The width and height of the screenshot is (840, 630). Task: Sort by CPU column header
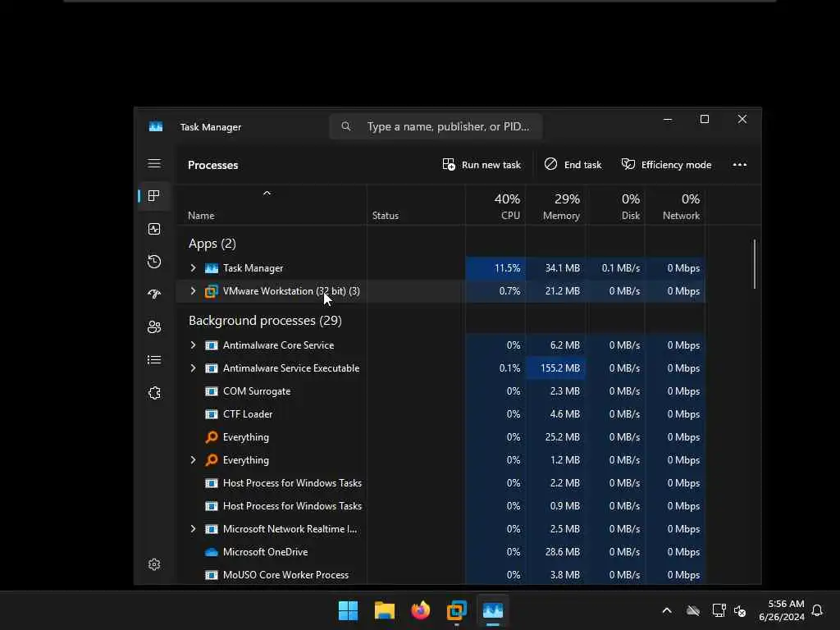(495, 206)
